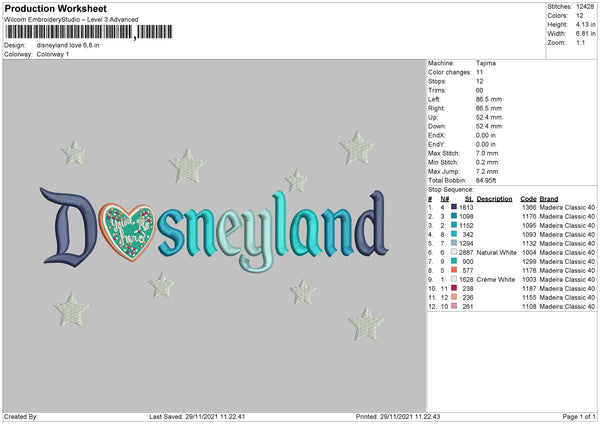Click the light blue swatch in stop 5

454,243
